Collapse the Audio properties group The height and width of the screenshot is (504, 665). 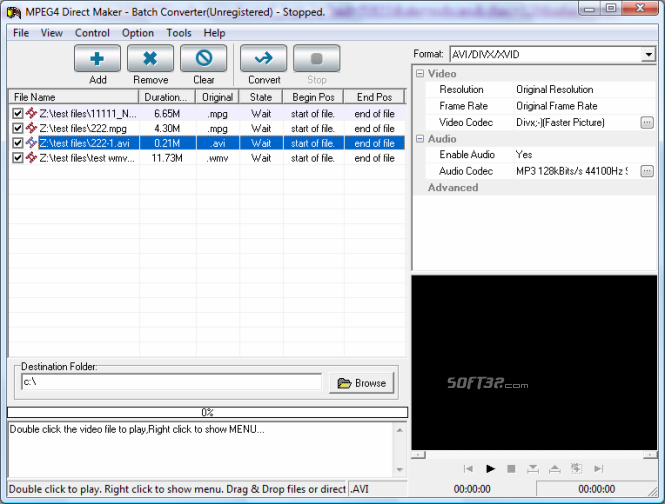[x=420, y=139]
